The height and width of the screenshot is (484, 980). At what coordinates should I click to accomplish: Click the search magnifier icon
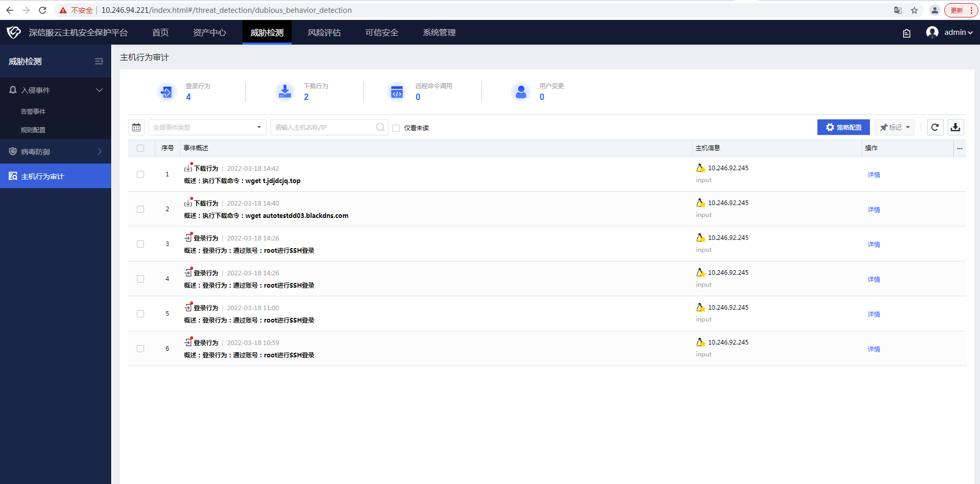coord(380,127)
